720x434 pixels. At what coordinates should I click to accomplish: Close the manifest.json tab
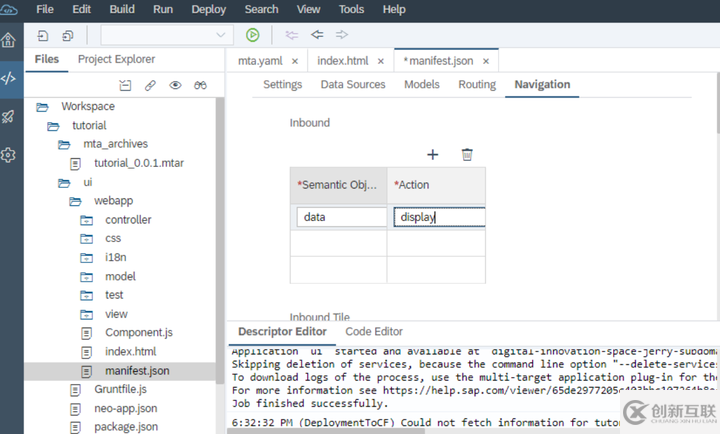point(486,62)
